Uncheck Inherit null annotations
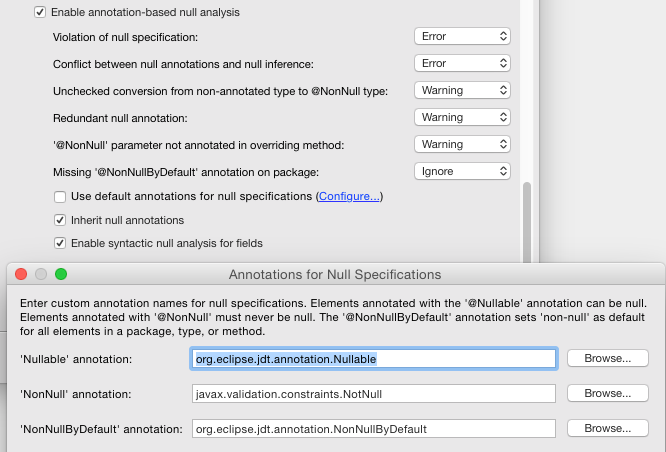666x452 pixels. pos(60,220)
